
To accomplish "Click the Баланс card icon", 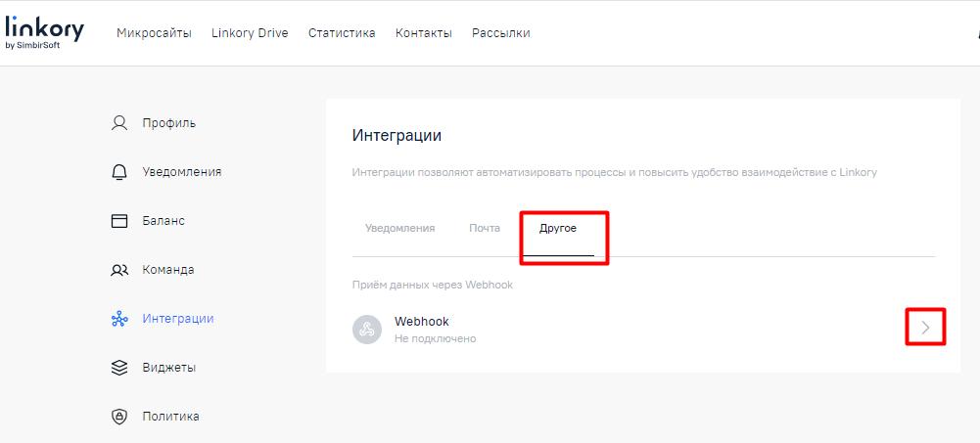I will click(x=118, y=221).
